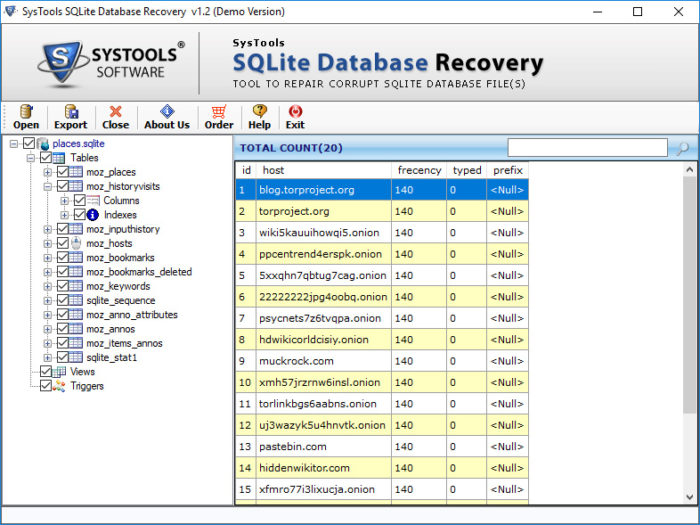Click the search magnifier icon
The width and height of the screenshot is (700, 525).
tap(682, 148)
